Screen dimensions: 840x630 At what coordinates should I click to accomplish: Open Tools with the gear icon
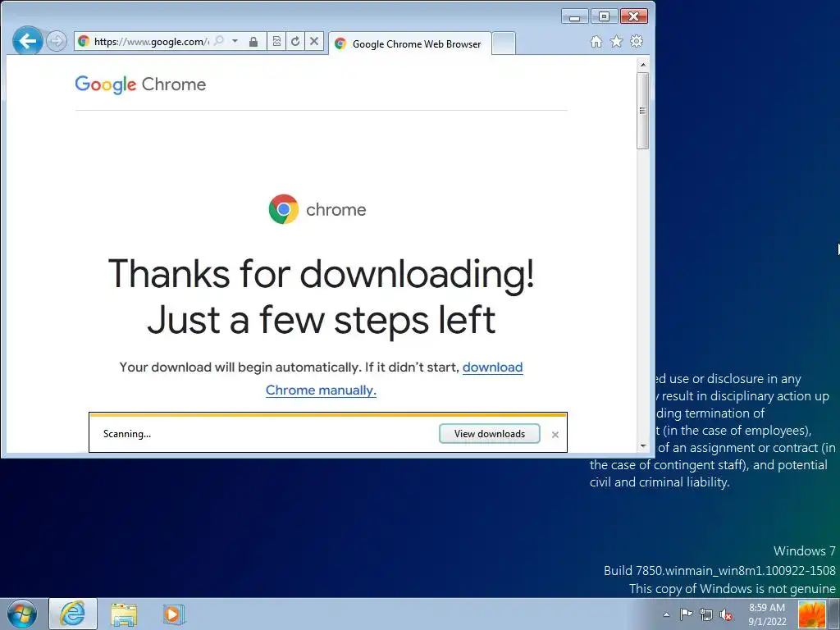click(x=637, y=41)
